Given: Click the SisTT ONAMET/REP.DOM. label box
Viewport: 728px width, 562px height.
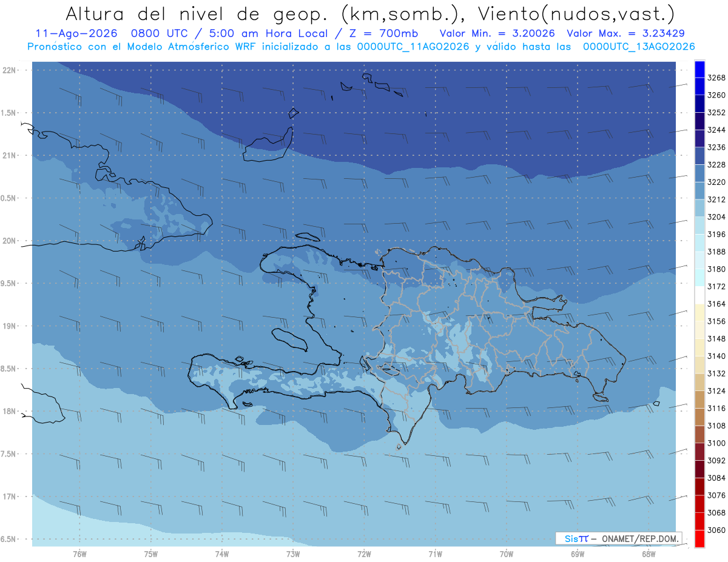Looking at the screenshot, I should click(x=618, y=538).
